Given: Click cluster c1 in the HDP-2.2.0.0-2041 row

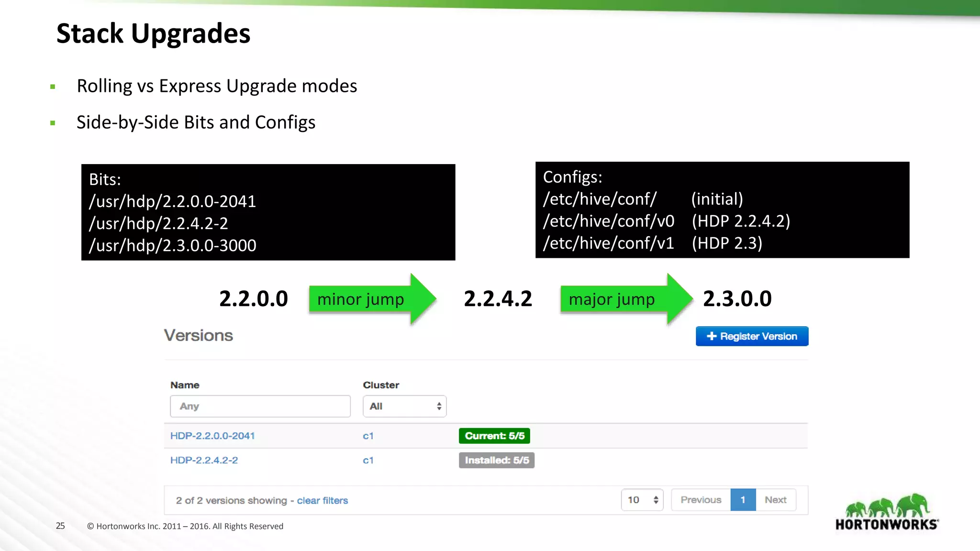Looking at the screenshot, I should (368, 436).
